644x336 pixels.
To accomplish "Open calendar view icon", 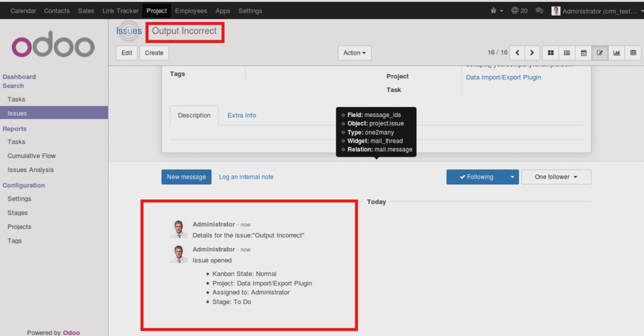I will (584, 53).
